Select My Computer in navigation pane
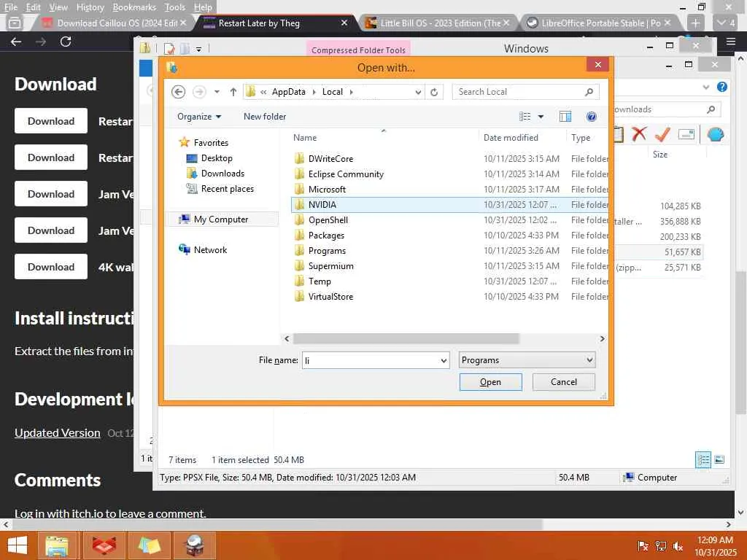This screenshot has height=560, width=747. click(x=220, y=219)
